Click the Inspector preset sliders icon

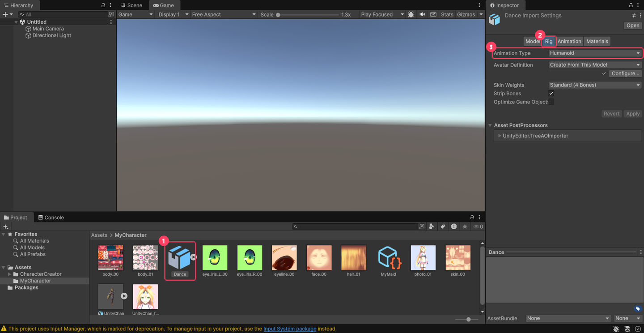tap(634, 16)
